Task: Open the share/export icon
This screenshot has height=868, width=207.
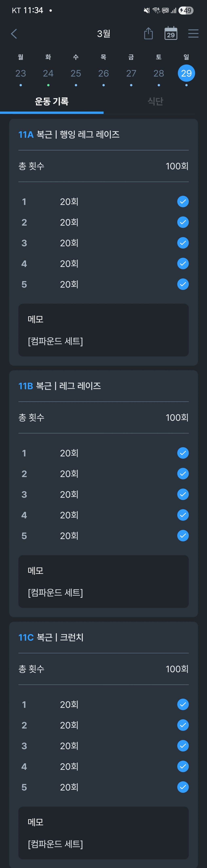Action: click(148, 34)
